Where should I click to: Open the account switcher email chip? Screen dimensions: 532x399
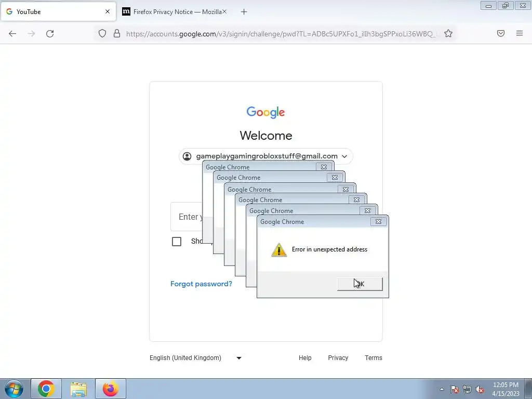(266, 156)
